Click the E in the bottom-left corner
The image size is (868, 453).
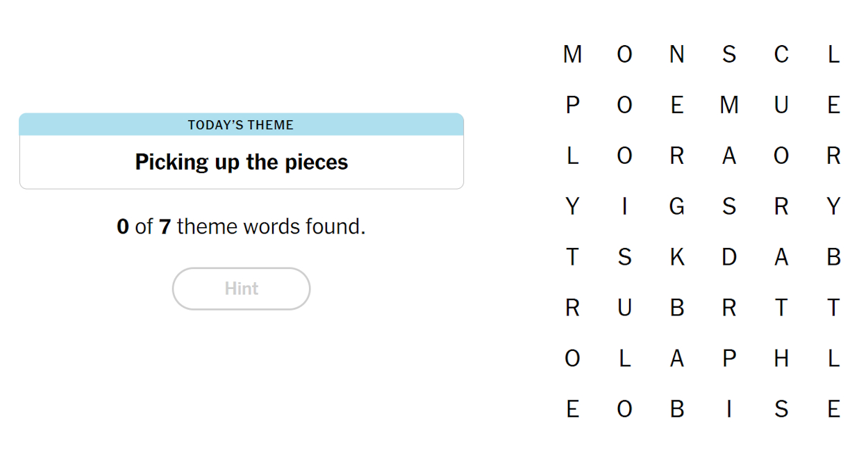tap(573, 409)
